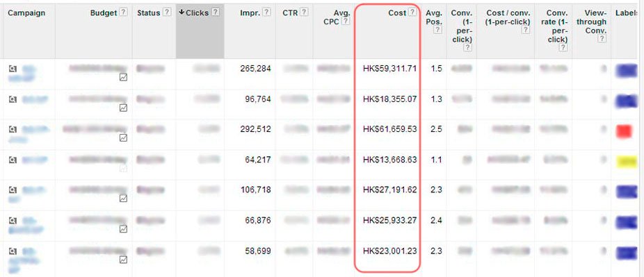Click the Avg. Pos. value 1.1
644x277 pixels.
coord(437,160)
